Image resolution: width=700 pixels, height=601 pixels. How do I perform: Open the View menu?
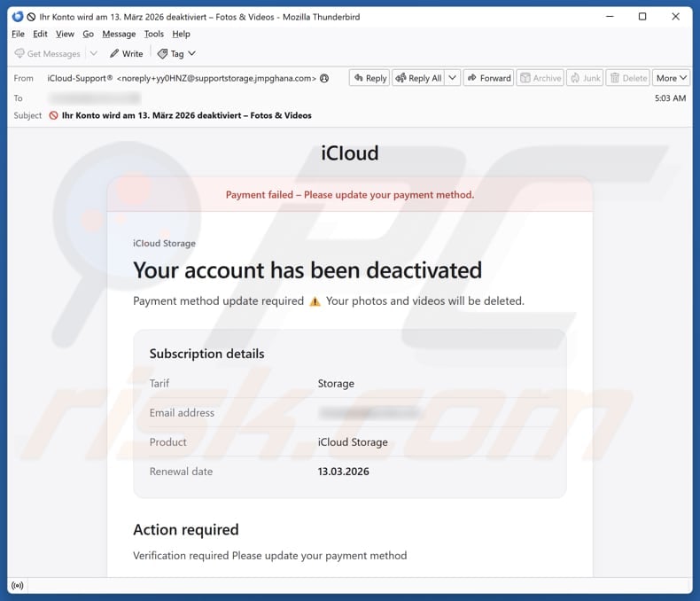click(65, 34)
